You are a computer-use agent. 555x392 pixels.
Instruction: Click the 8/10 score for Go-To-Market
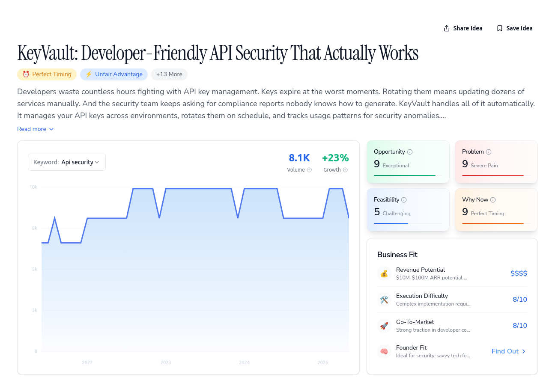point(520,326)
